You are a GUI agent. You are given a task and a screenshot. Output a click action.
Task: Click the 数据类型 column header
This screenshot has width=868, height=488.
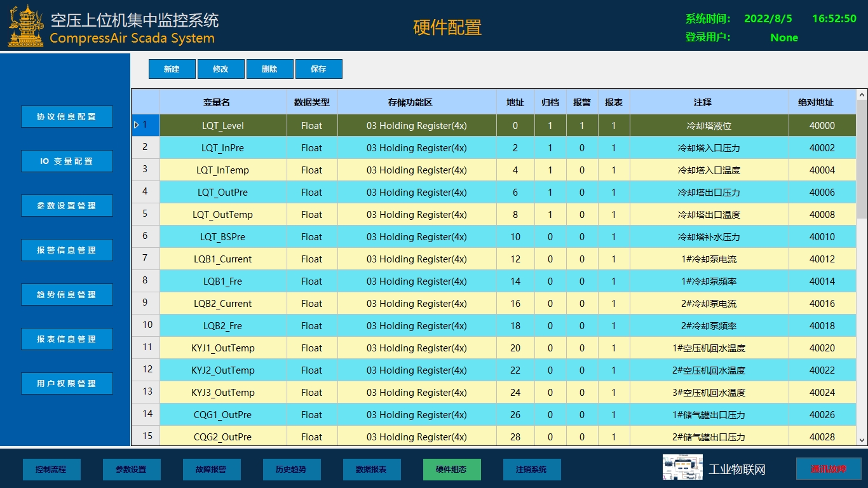[x=312, y=102]
